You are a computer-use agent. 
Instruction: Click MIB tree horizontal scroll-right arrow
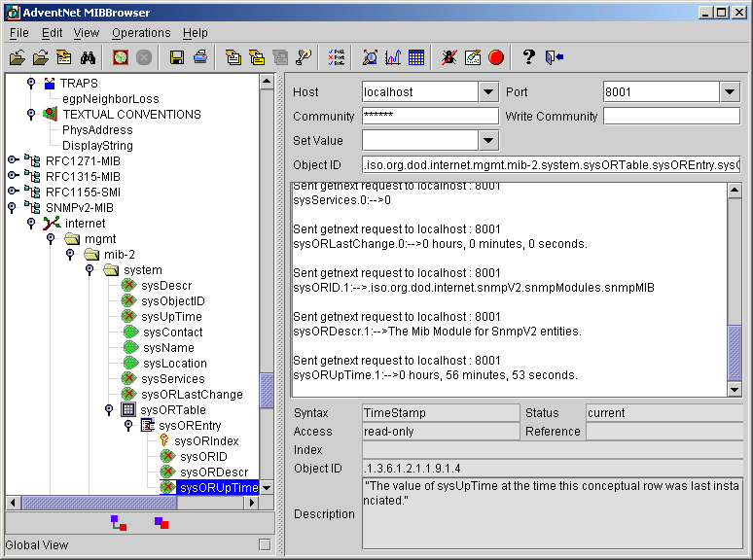click(x=251, y=503)
